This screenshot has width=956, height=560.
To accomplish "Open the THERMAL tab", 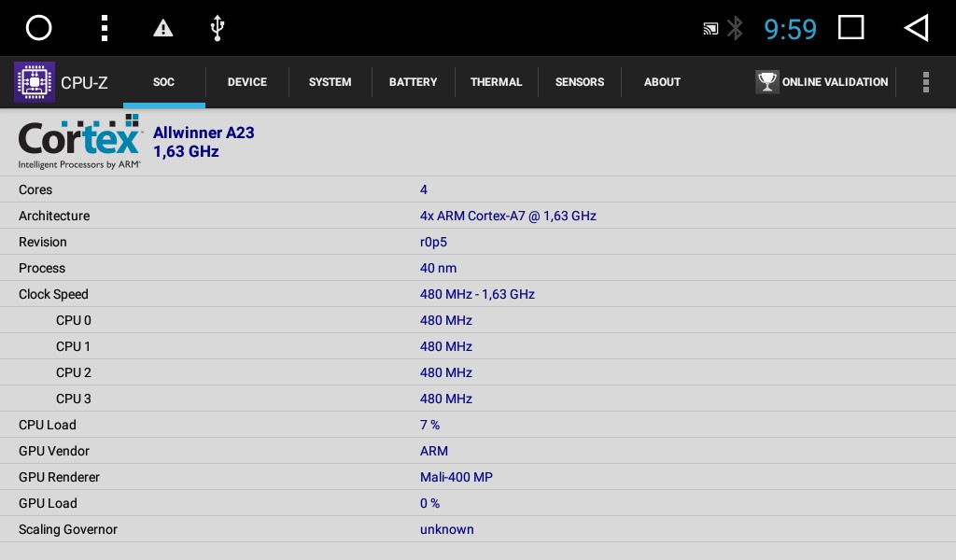I will tap(497, 81).
